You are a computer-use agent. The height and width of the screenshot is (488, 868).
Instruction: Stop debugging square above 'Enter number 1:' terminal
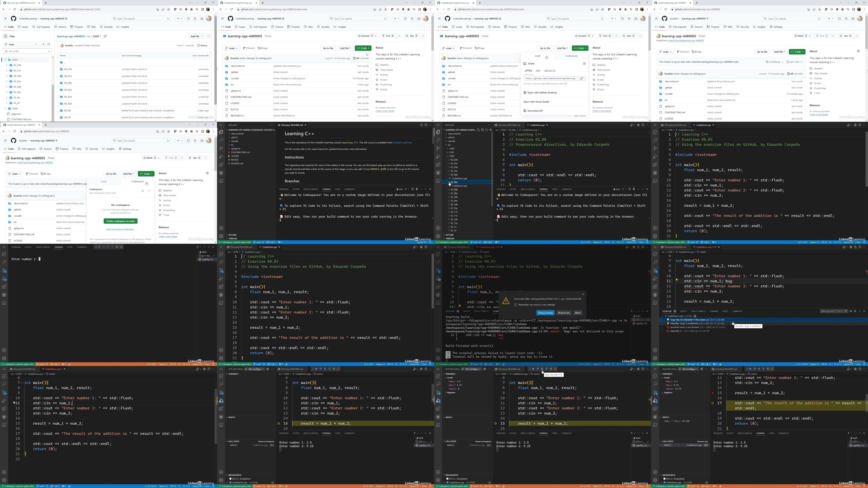point(121,247)
